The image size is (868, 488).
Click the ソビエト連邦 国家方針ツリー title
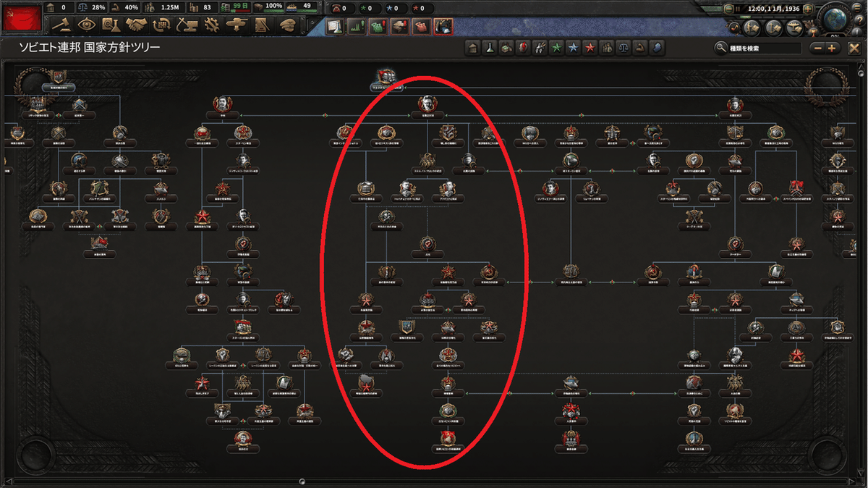pos(89,49)
